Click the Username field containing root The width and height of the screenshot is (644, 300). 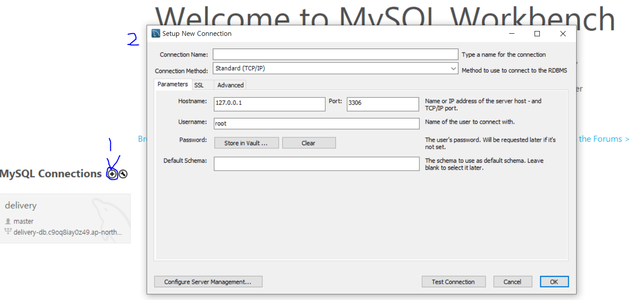(x=317, y=124)
